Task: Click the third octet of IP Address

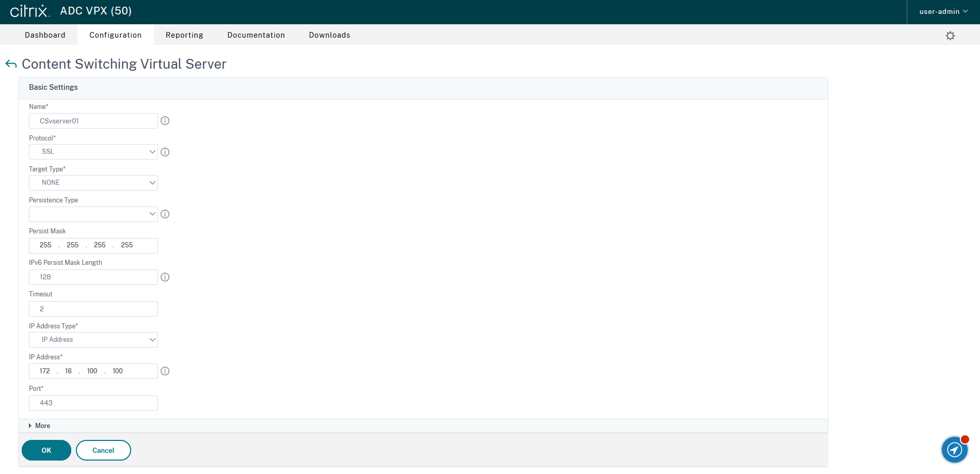Action: 92,371
